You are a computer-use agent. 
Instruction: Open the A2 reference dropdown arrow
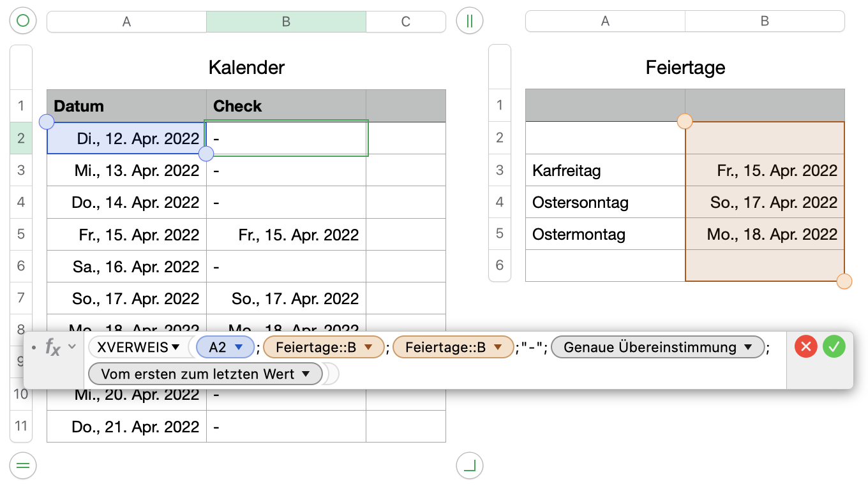click(x=239, y=348)
